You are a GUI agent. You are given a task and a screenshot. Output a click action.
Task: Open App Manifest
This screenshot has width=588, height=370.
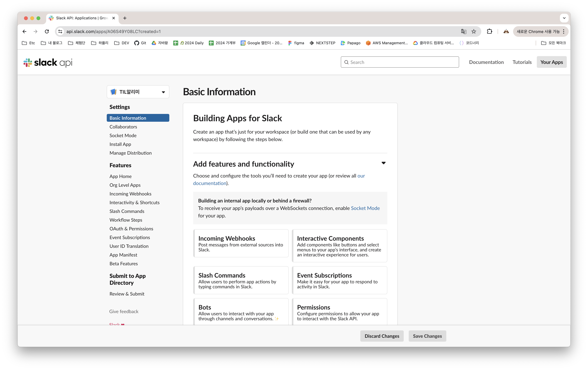[123, 255]
